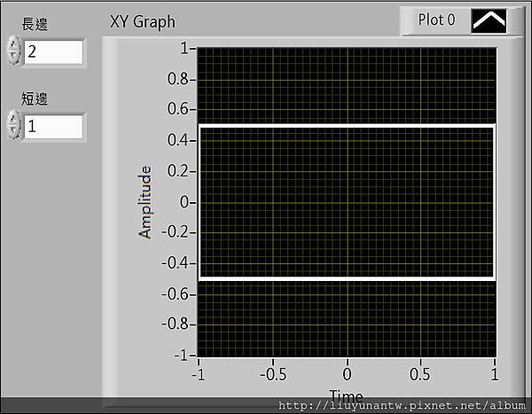
Task: Click the Time axis label
Action: coord(346,395)
